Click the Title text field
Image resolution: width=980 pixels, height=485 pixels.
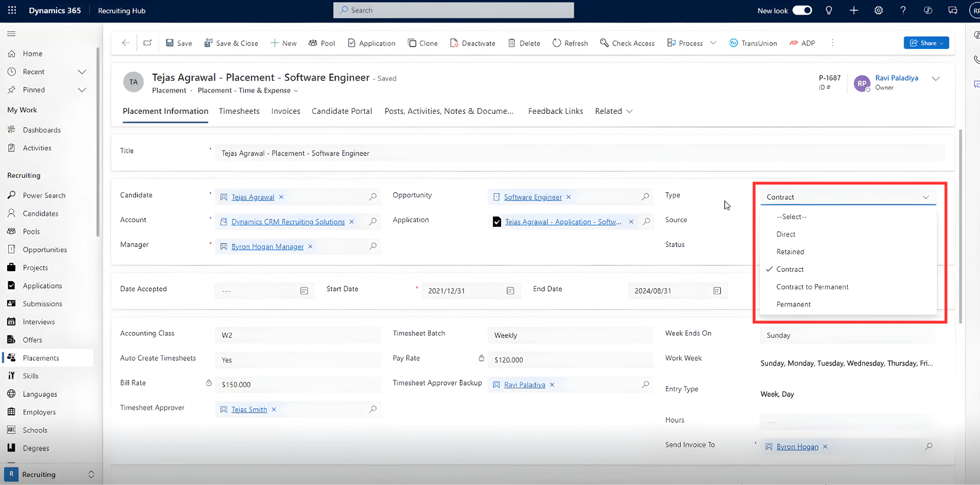pyautogui.click(x=580, y=153)
